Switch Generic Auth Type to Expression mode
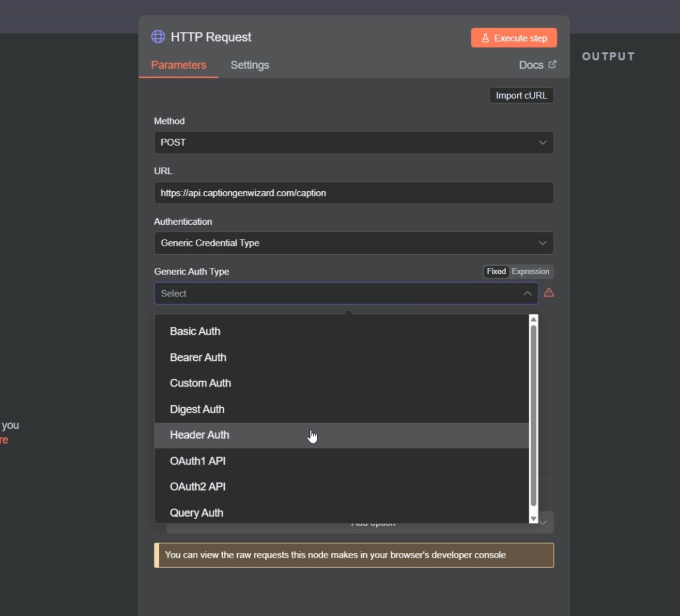 [531, 272]
